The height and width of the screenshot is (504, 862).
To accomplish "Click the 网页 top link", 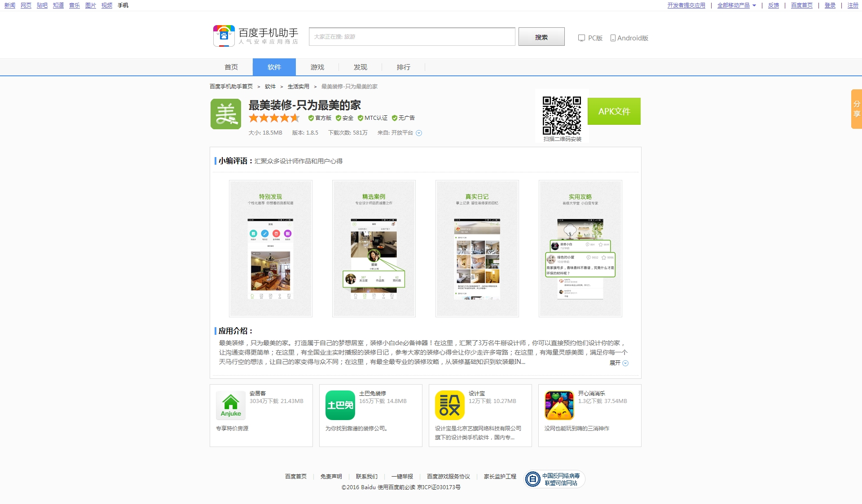I will click(x=26, y=5).
